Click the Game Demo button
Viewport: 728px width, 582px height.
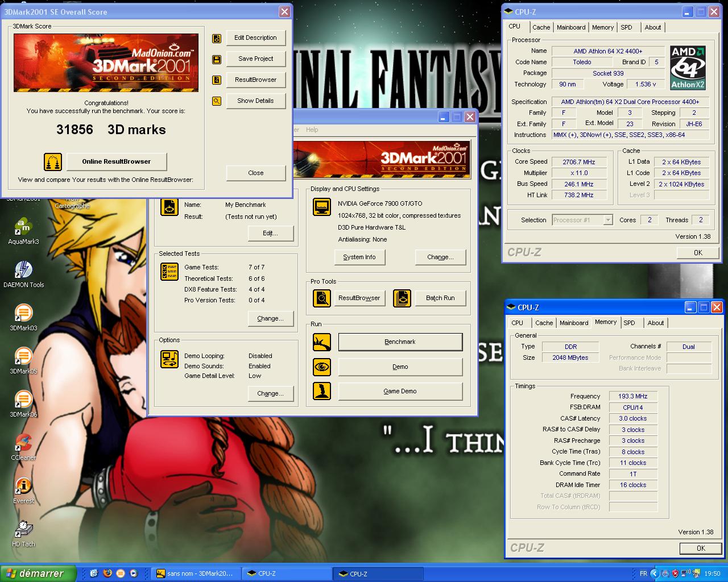(x=400, y=392)
